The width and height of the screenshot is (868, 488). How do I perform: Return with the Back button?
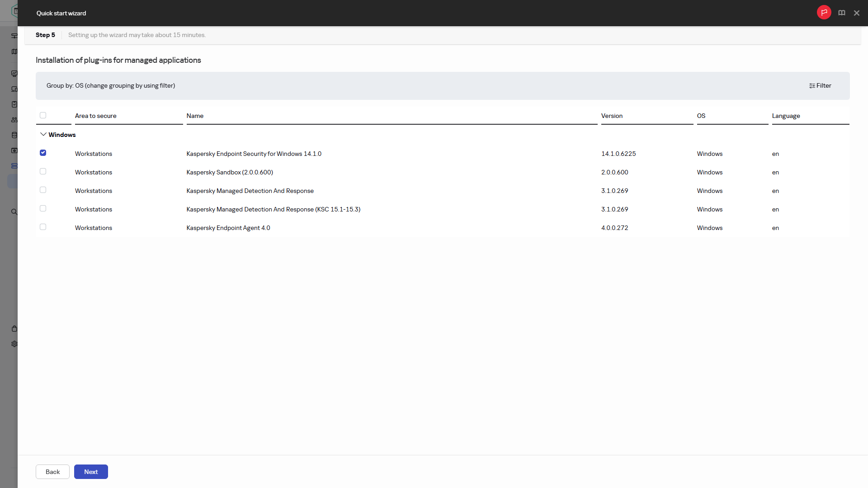coord(52,472)
